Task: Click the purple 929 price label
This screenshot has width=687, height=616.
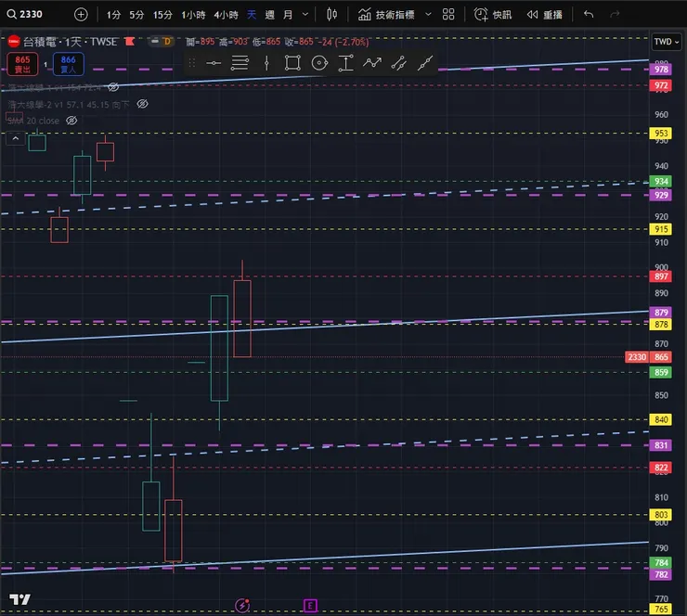Action: (661, 195)
